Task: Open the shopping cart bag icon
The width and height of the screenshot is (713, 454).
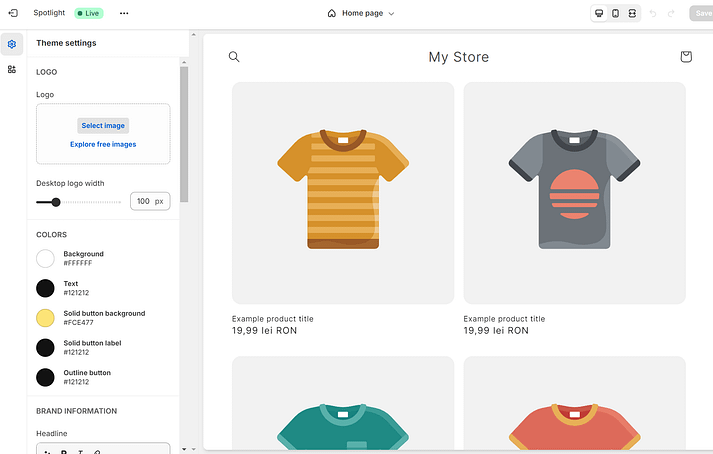Action: 686,56
